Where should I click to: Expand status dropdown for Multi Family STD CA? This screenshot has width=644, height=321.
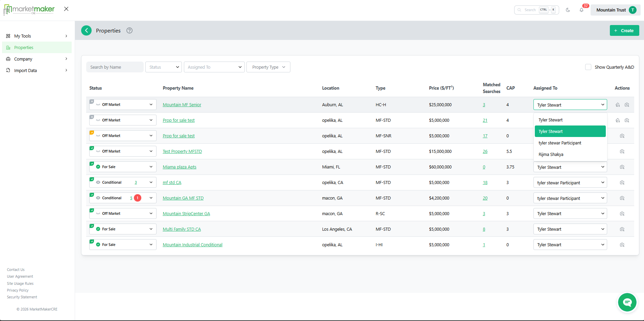[x=151, y=229]
